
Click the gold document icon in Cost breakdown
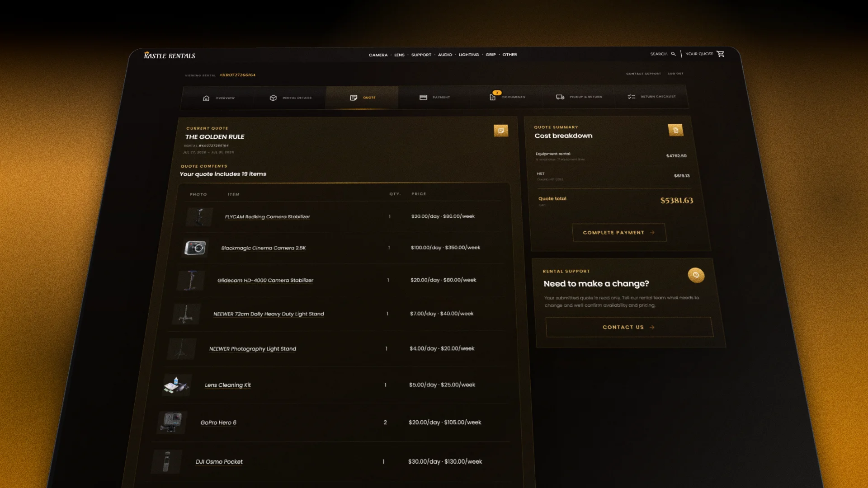coord(676,130)
